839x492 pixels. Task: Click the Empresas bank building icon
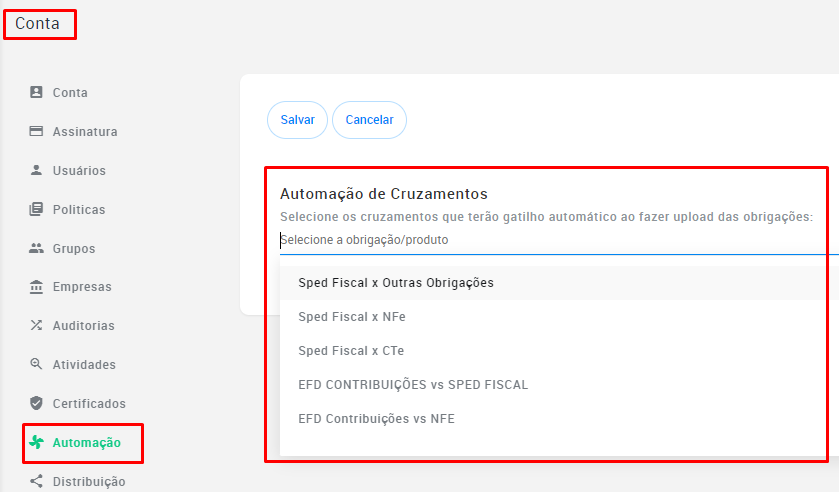(x=36, y=286)
